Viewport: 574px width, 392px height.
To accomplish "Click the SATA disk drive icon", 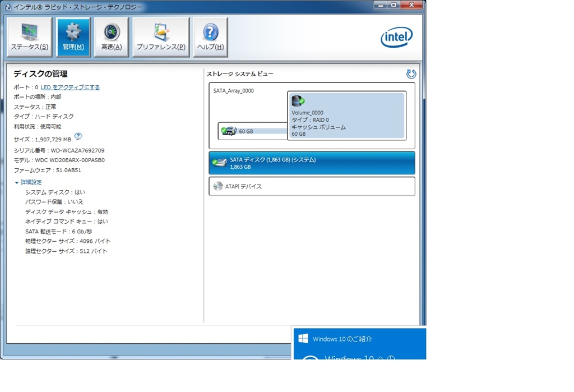I will [220, 163].
